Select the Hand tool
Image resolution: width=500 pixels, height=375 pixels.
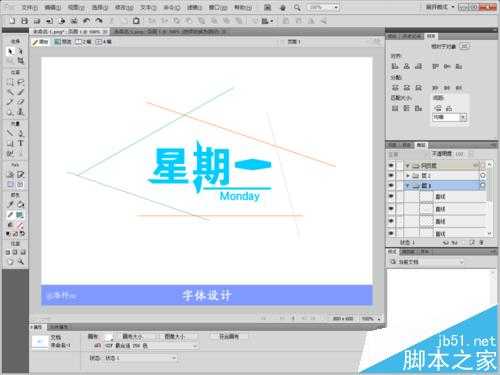click(10, 262)
